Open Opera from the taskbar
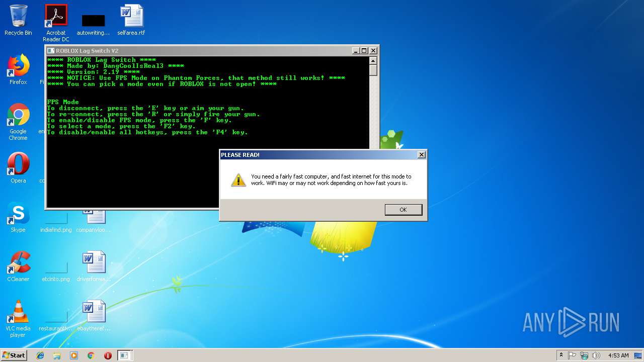Image resolution: width=644 pixels, height=362 pixels. pos(108,355)
